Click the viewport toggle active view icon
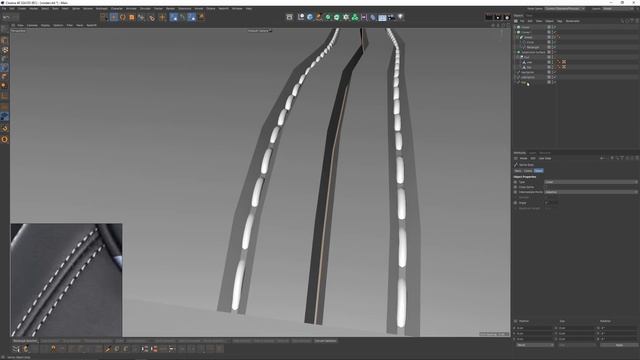 tap(508, 25)
